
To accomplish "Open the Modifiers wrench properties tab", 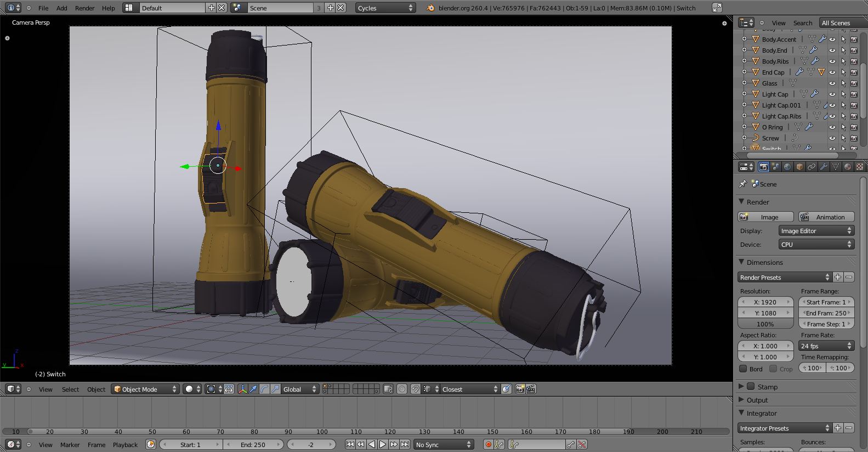I will [x=824, y=167].
